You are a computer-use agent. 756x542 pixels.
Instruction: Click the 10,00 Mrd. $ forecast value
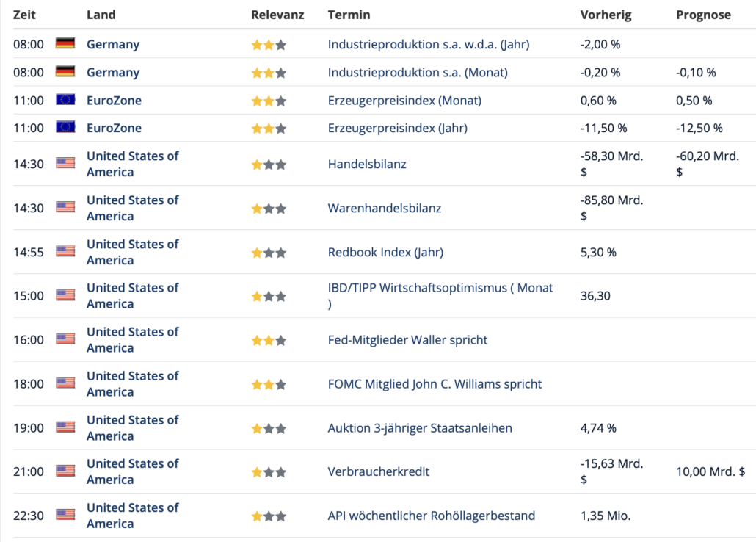click(710, 471)
